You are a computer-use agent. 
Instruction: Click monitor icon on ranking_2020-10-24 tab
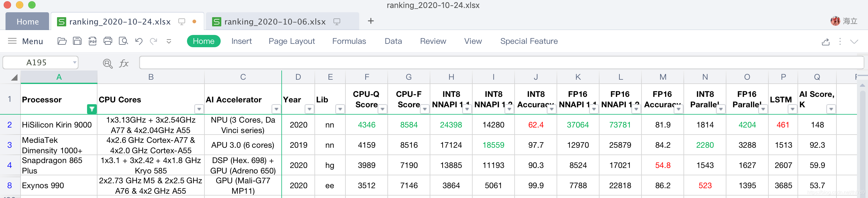coord(182,21)
